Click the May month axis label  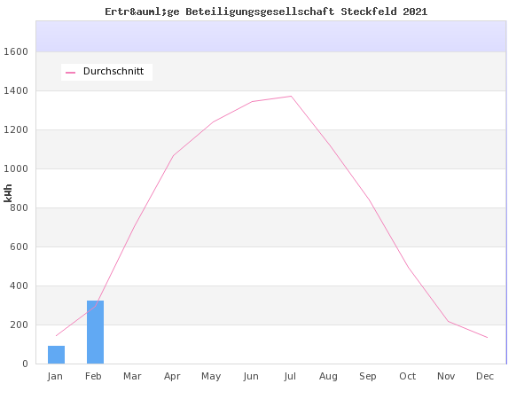pos(211,377)
